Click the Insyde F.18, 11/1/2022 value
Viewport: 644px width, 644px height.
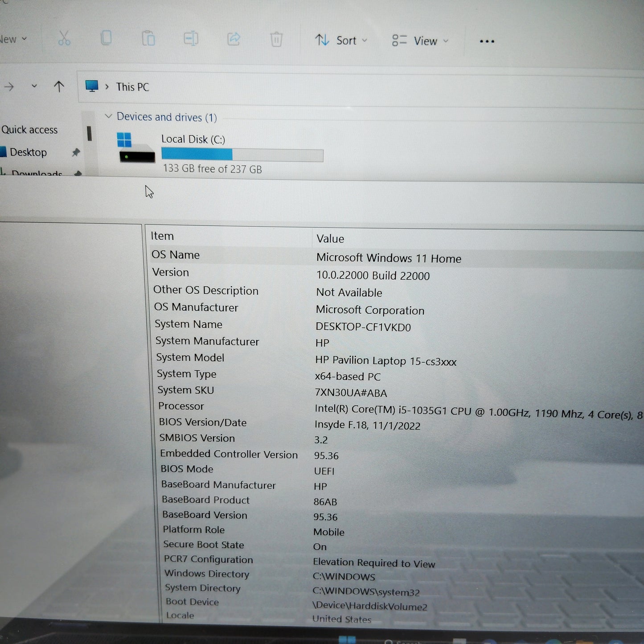pos(367,425)
